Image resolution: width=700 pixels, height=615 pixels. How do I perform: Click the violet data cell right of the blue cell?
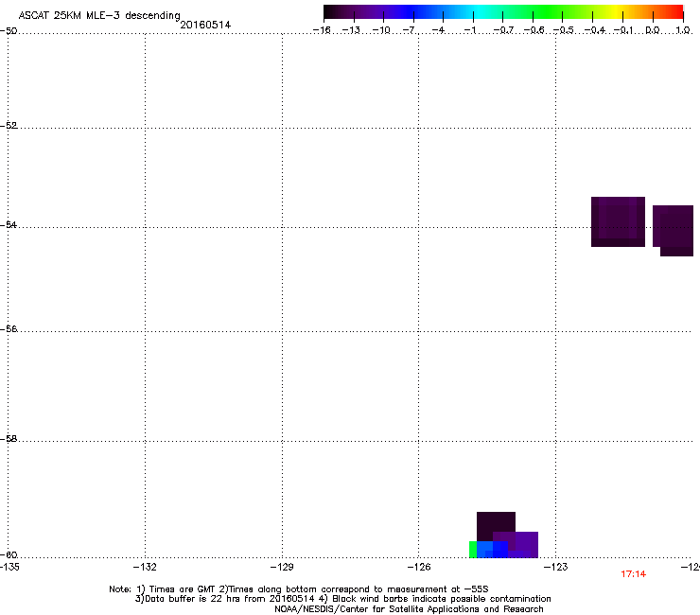click(x=527, y=543)
